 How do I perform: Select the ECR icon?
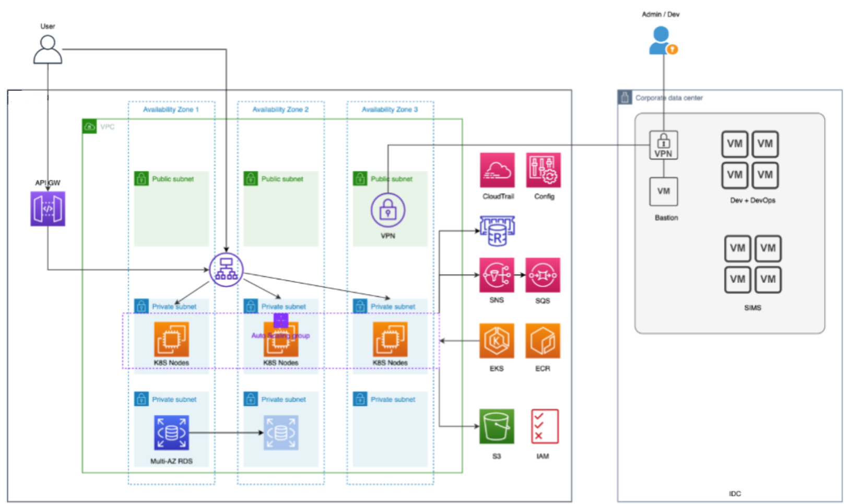coord(543,341)
